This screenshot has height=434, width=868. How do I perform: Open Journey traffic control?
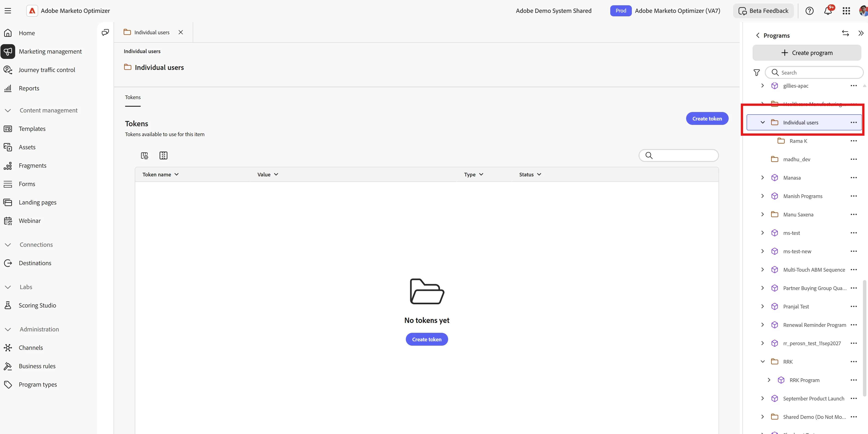click(47, 70)
